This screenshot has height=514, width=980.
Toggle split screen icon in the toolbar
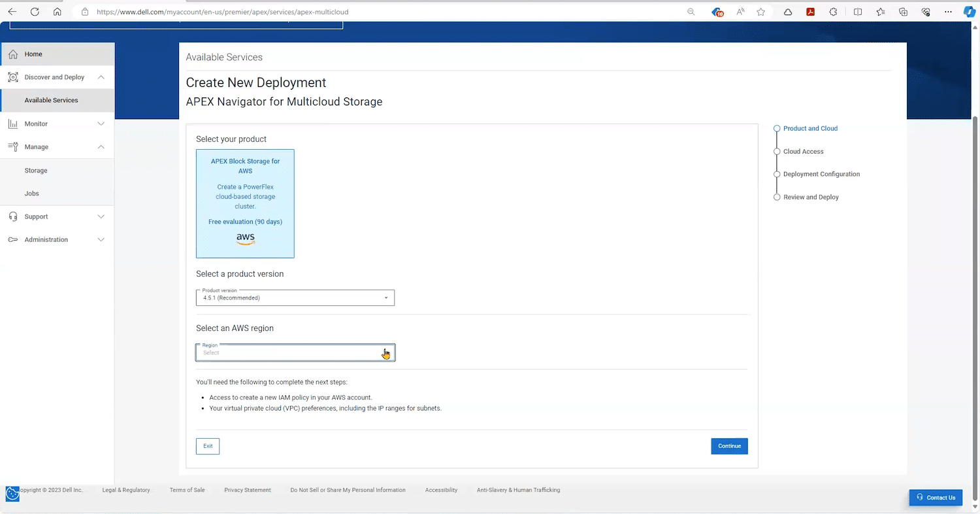(858, 12)
